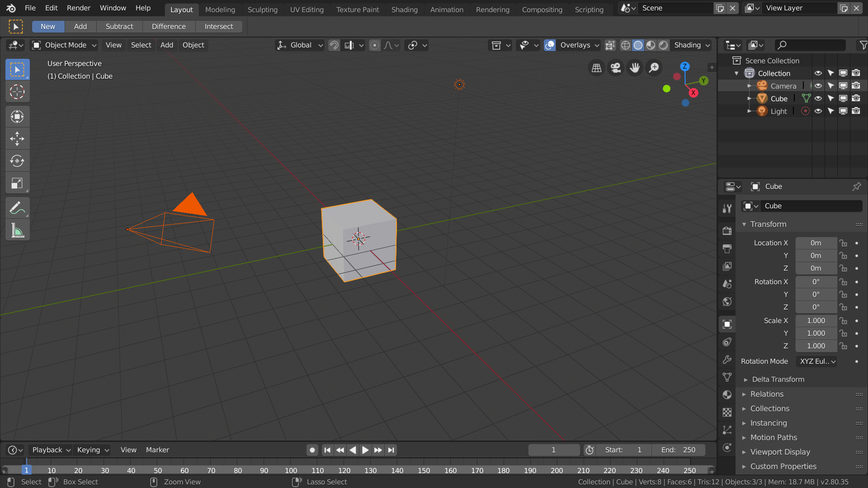Hide the Light in viewport via eye icon
868x488 pixels.
pos(818,111)
